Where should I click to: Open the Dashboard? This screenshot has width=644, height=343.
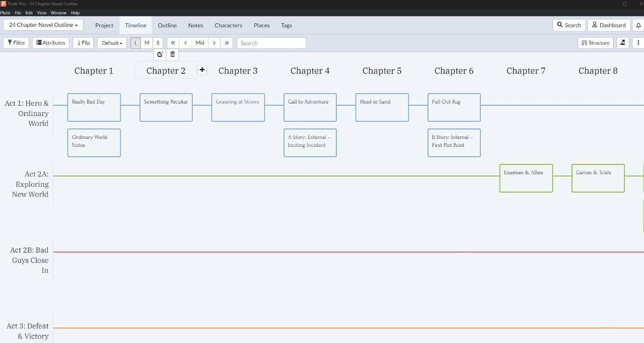tap(609, 25)
